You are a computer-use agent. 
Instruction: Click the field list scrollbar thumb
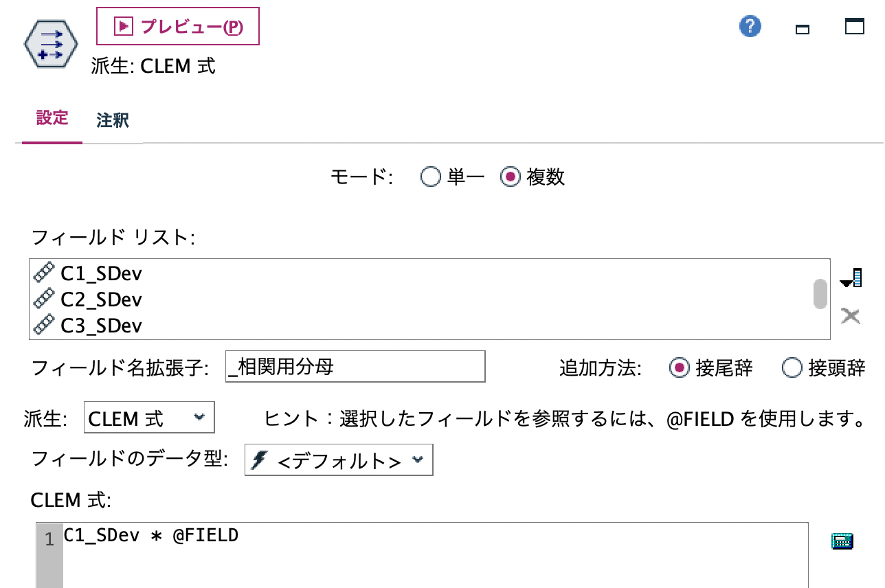click(x=822, y=295)
